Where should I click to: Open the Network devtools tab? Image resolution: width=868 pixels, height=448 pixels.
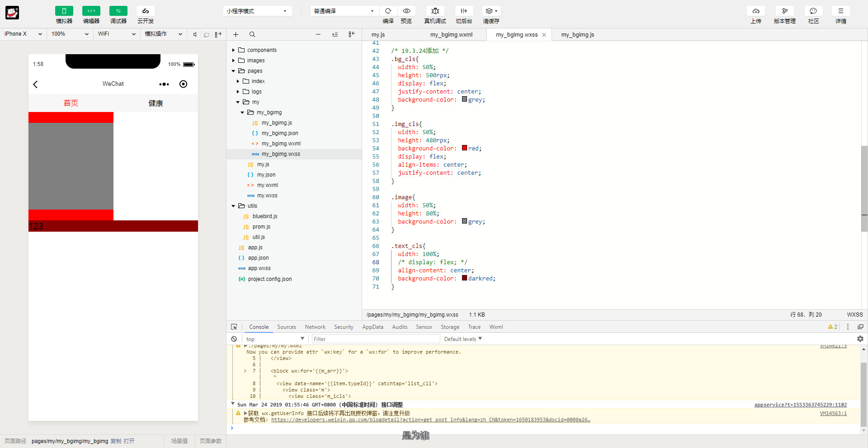click(x=315, y=327)
